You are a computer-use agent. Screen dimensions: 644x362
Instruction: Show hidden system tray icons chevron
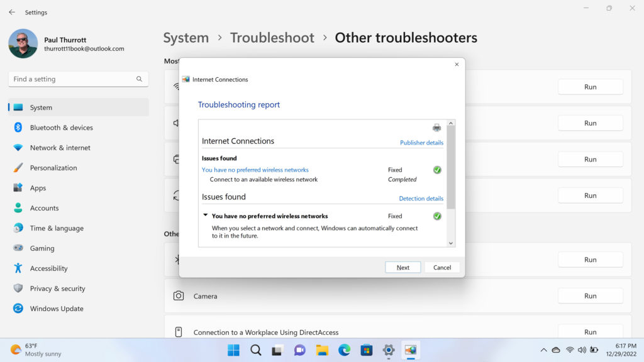pos(543,350)
